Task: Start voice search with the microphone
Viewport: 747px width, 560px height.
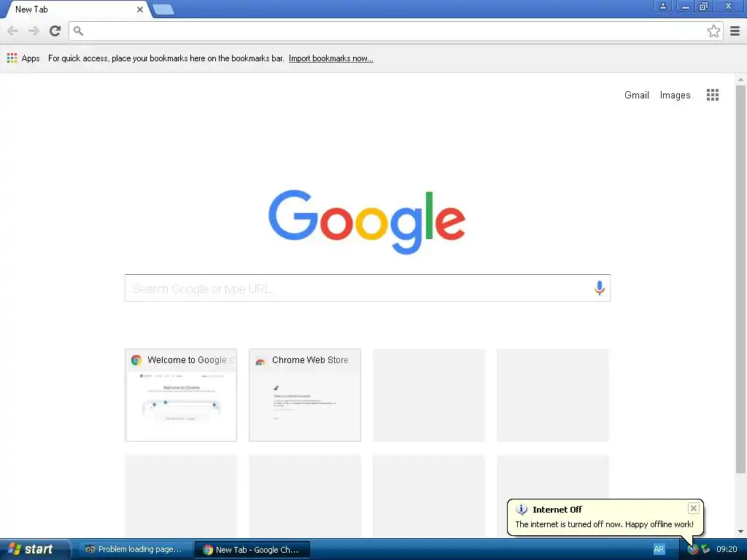Action: click(x=599, y=287)
